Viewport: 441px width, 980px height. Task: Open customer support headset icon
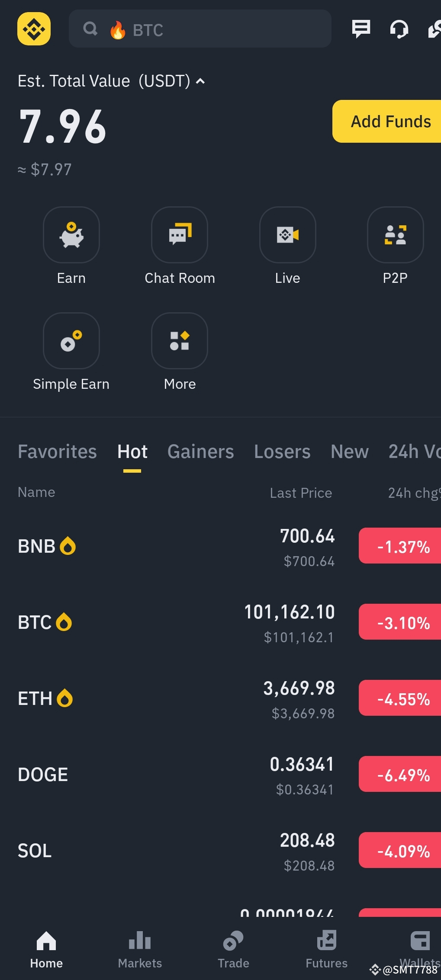tap(399, 29)
